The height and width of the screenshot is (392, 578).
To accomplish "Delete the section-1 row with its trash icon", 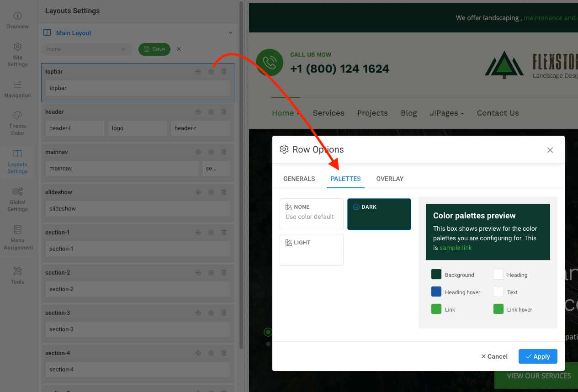I will (224, 233).
